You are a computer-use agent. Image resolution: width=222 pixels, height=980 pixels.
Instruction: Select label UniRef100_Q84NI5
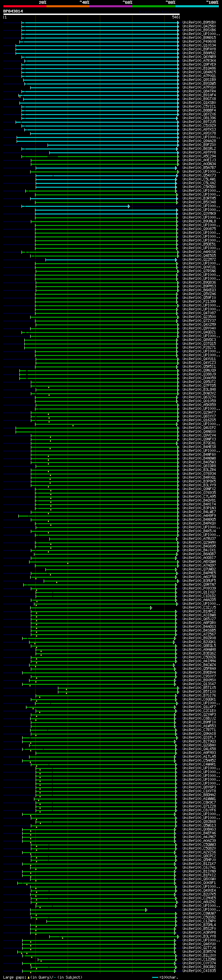click(199, 72)
